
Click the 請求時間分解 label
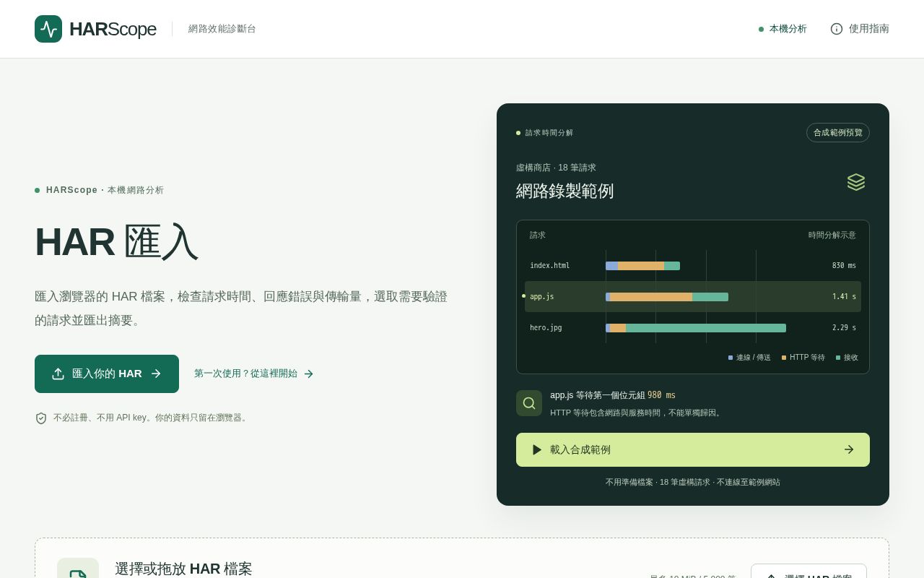tap(549, 133)
